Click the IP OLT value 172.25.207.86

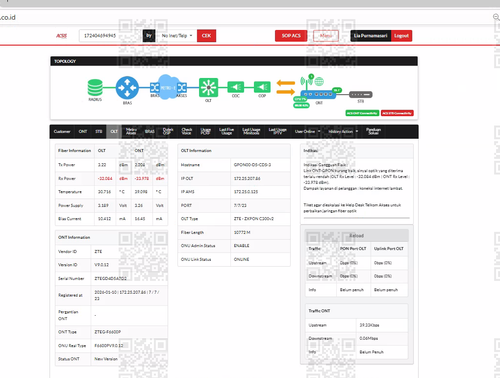coord(247,179)
